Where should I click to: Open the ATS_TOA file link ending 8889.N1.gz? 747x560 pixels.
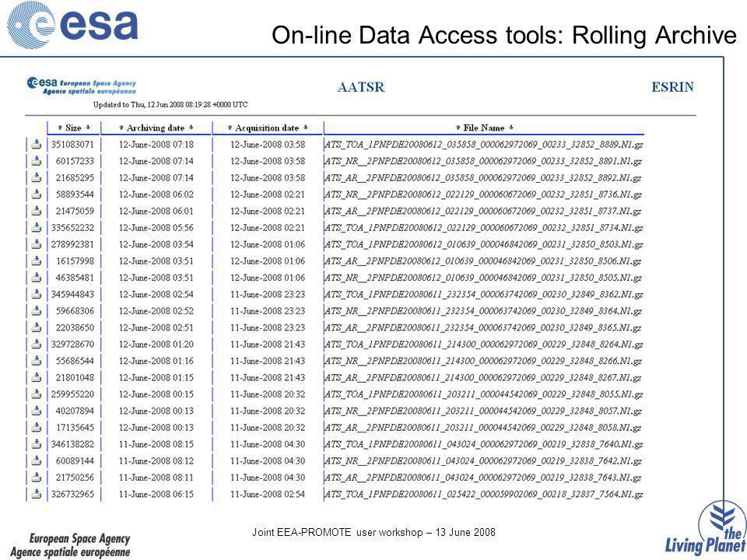483,145
